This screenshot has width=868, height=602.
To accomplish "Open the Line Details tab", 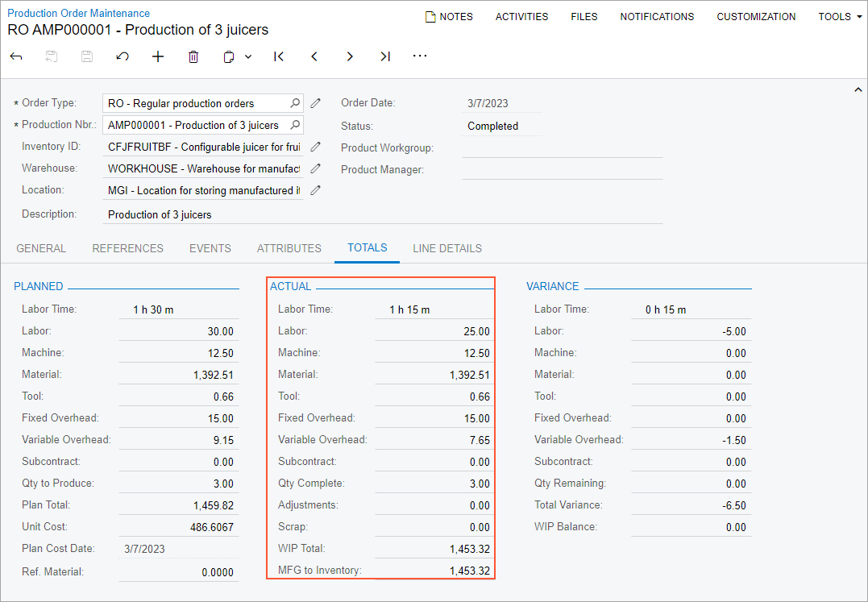I will point(447,248).
